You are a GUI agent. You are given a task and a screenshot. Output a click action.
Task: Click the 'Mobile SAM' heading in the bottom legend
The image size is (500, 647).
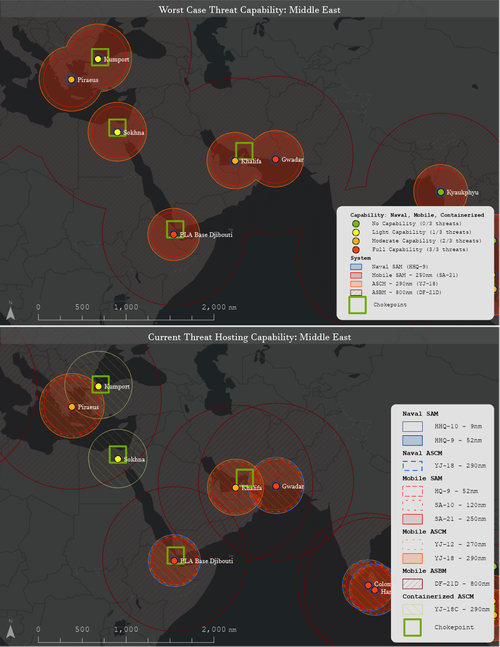(422, 478)
